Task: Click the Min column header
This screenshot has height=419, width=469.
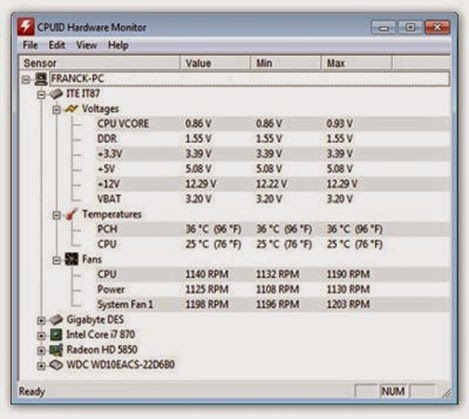Action: (x=286, y=63)
